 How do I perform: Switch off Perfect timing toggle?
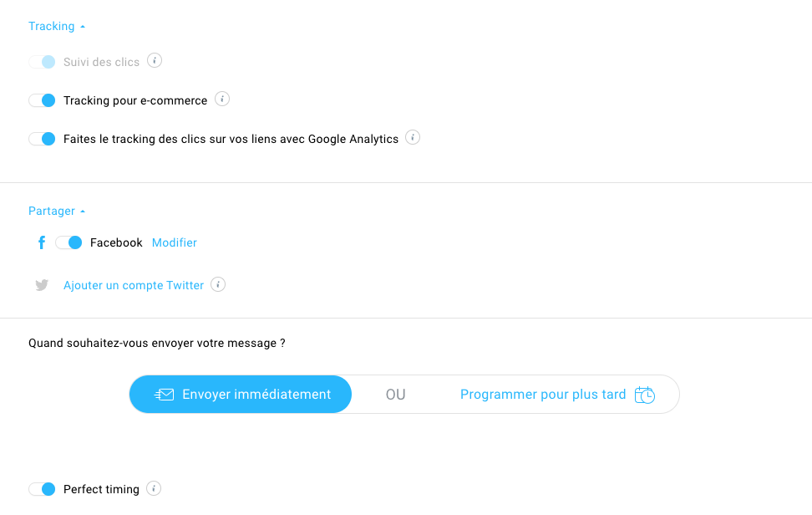(42, 489)
